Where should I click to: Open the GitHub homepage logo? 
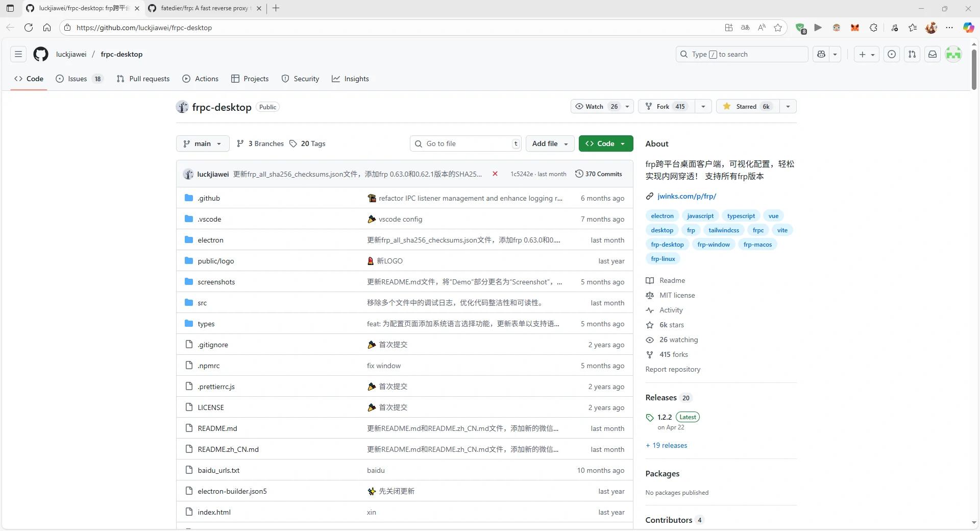41,54
